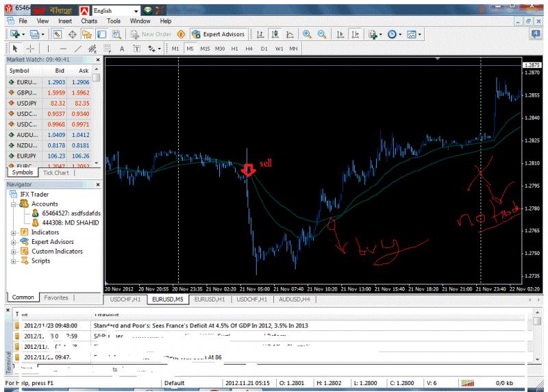Switch to the Favorites tab in Navigator

point(56,297)
